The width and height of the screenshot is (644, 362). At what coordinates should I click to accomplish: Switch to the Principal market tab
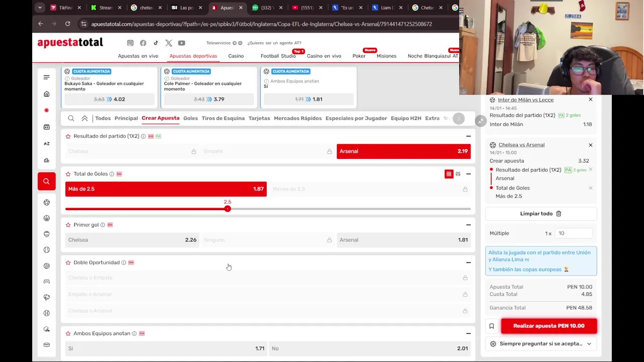126,118
